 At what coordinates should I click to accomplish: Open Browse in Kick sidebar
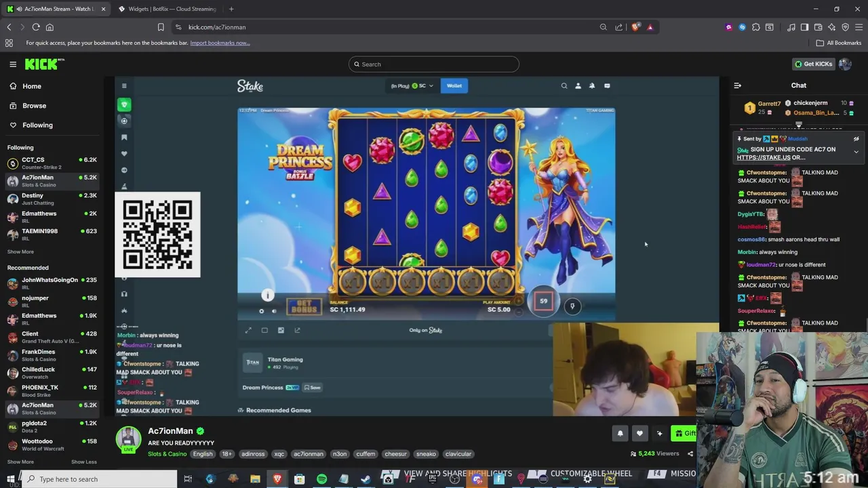[28, 106]
